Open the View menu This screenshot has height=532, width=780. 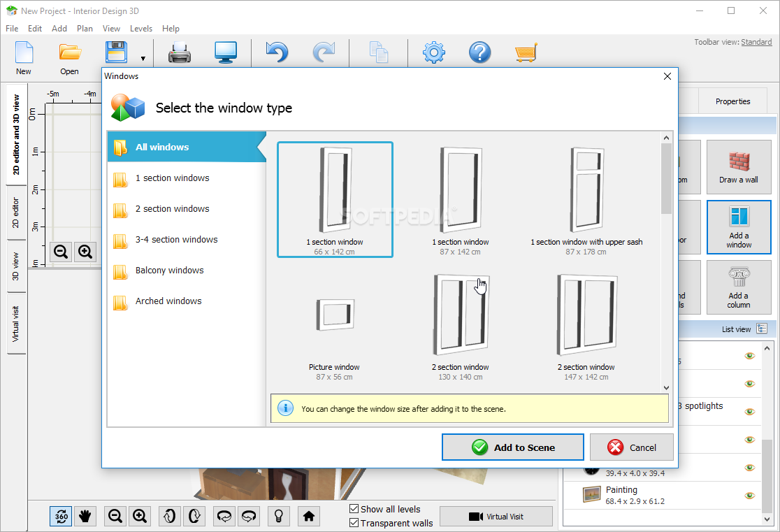point(111,29)
